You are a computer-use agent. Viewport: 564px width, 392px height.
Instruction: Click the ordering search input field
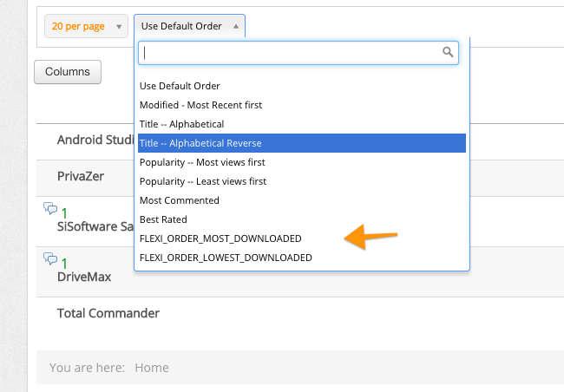point(298,53)
